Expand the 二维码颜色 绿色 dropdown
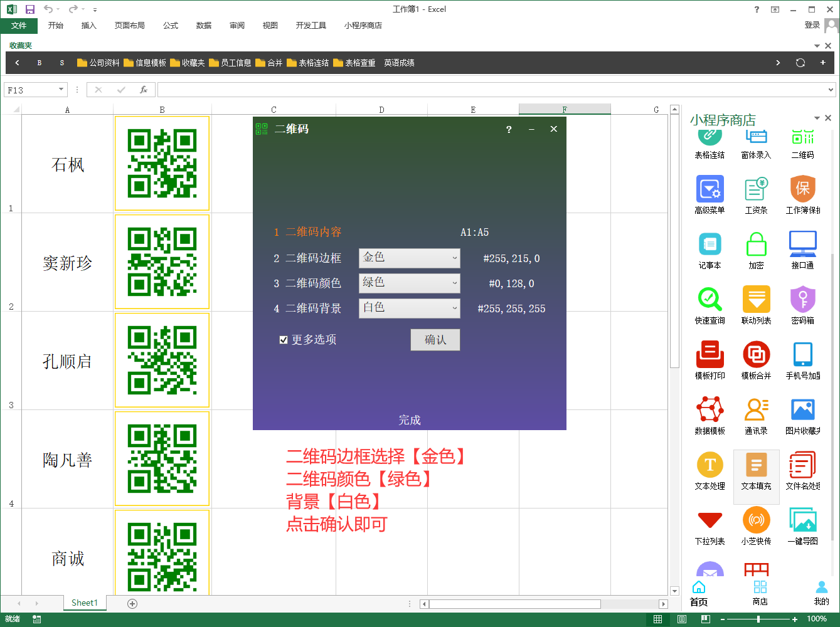 (x=455, y=283)
